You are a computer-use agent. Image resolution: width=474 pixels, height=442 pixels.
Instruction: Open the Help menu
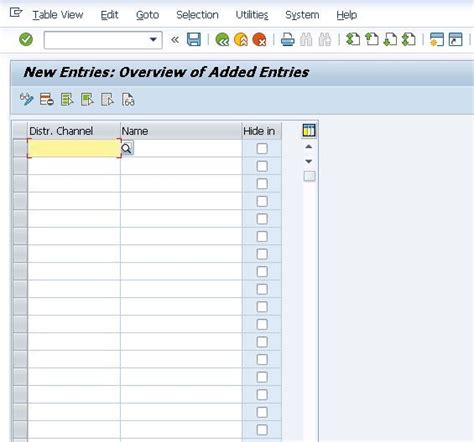point(347,15)
